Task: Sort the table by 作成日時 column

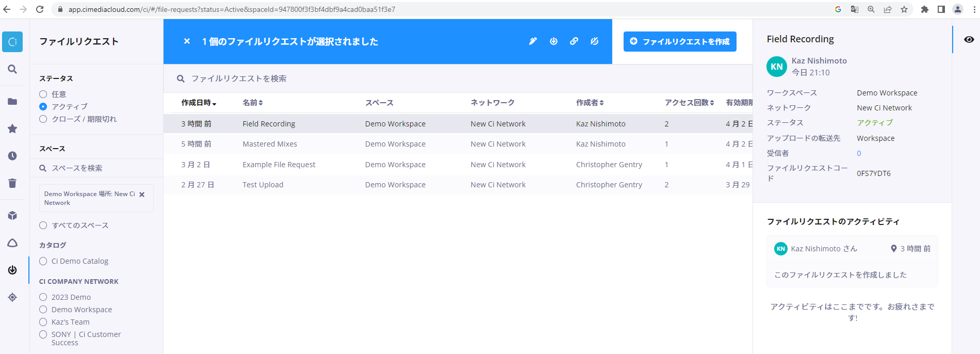Action: [x=199, y=103]
